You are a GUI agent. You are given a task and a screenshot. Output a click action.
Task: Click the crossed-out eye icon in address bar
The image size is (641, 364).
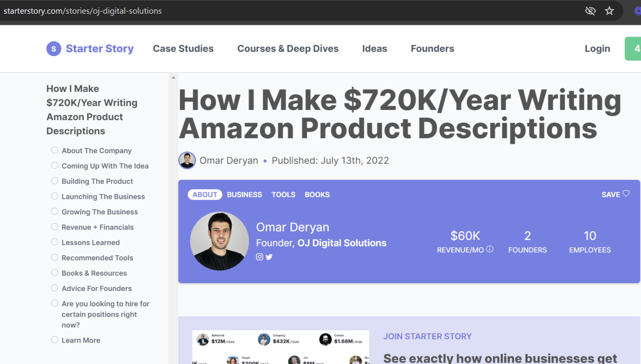(590, 11)
